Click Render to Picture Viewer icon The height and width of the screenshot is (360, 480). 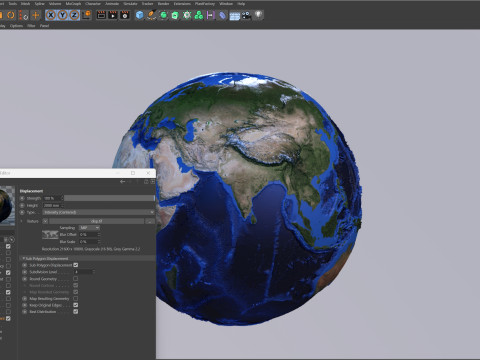(x=113, y=15)
